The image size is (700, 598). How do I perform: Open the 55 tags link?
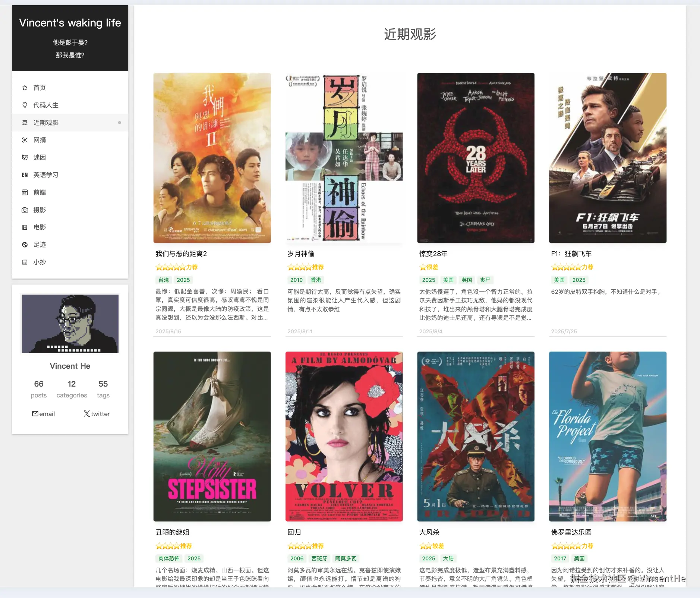coord(103,389)
